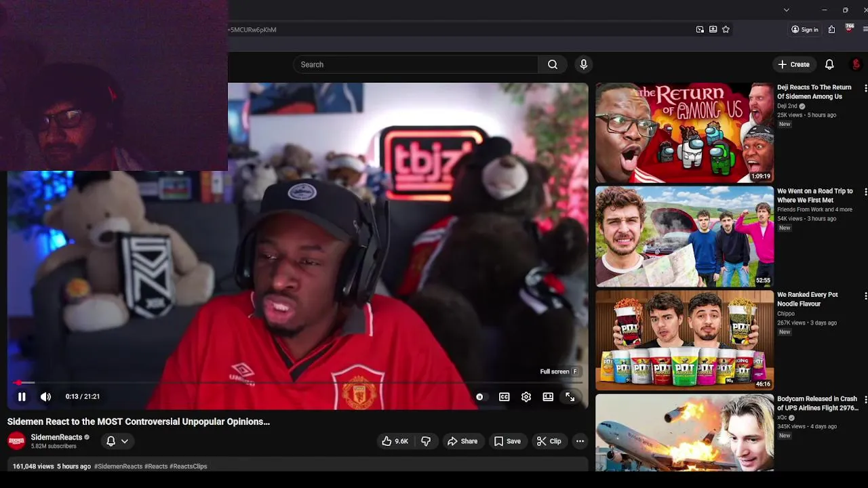Start voice search with the microphone
The image size is (868, 488).
click(x=583, y=64)
